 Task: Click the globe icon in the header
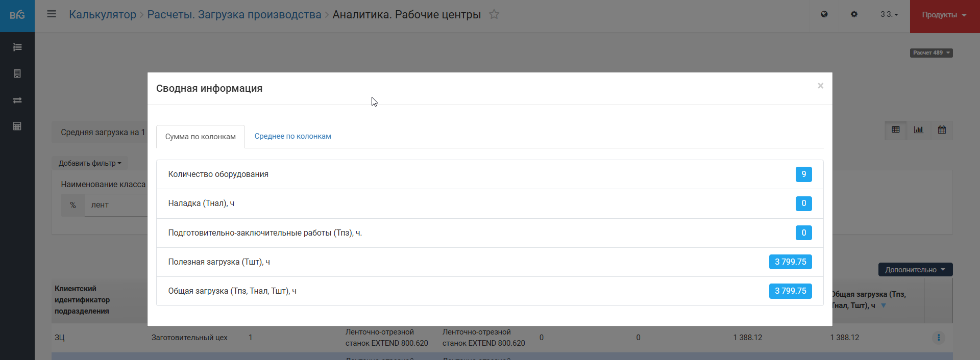point(824,14)
